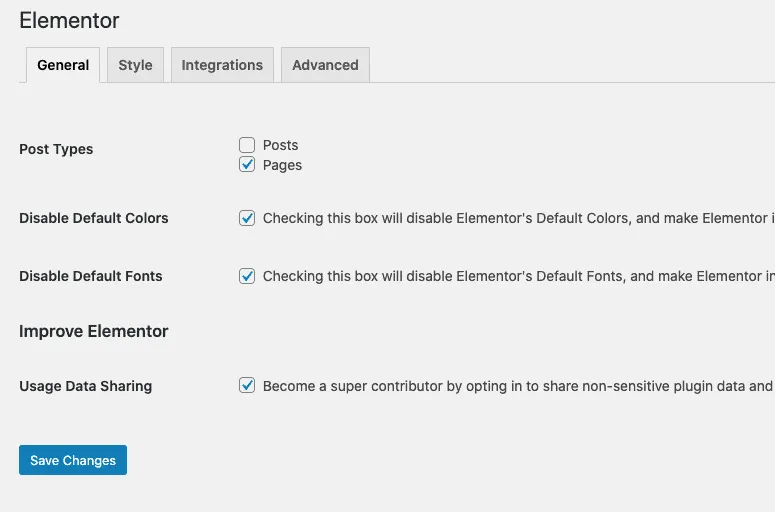Click the Disable Default Fonts row label
Viewport: 775px width, 512px height.
click(x=90, y=276)
